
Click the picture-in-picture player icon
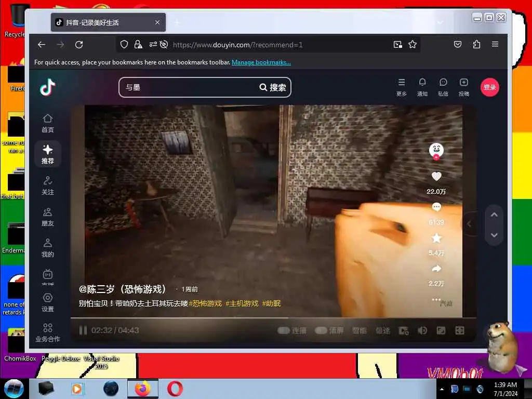point(403,330)
